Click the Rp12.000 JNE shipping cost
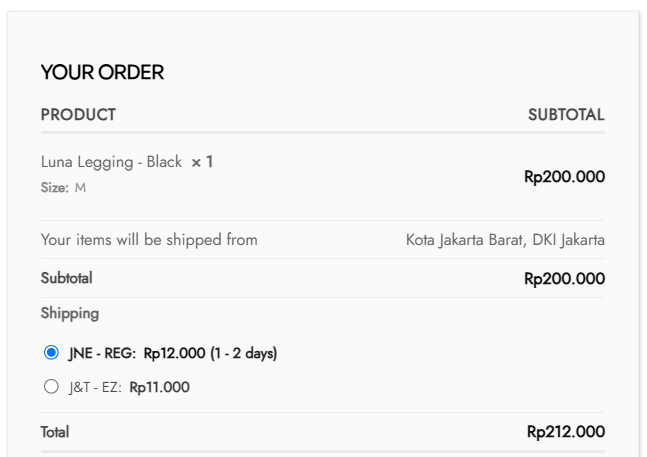 (174, 353)
